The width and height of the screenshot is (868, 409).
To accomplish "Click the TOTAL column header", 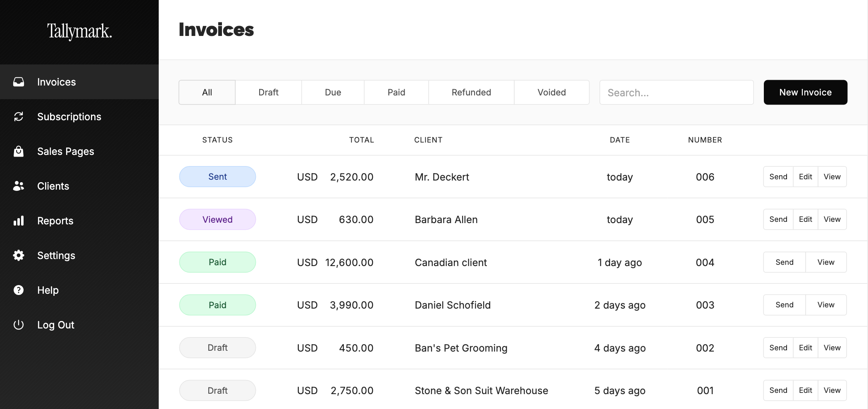I will point(362,140).
